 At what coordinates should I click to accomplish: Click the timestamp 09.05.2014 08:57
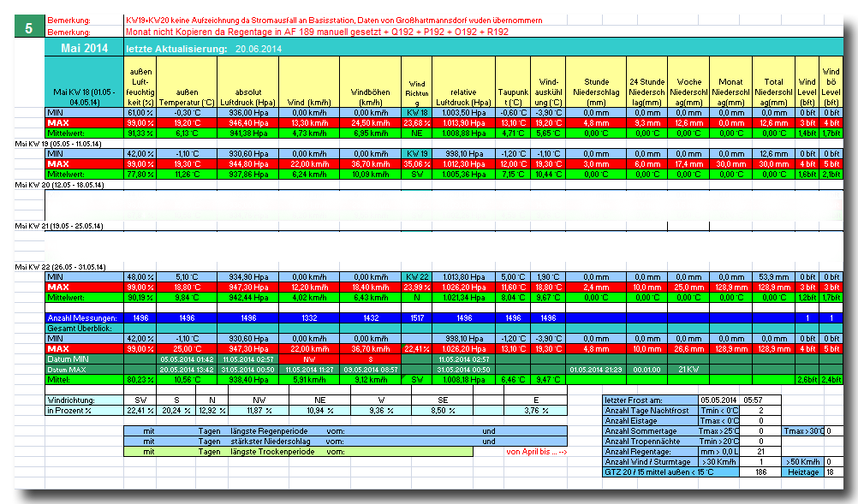[371, 370]
